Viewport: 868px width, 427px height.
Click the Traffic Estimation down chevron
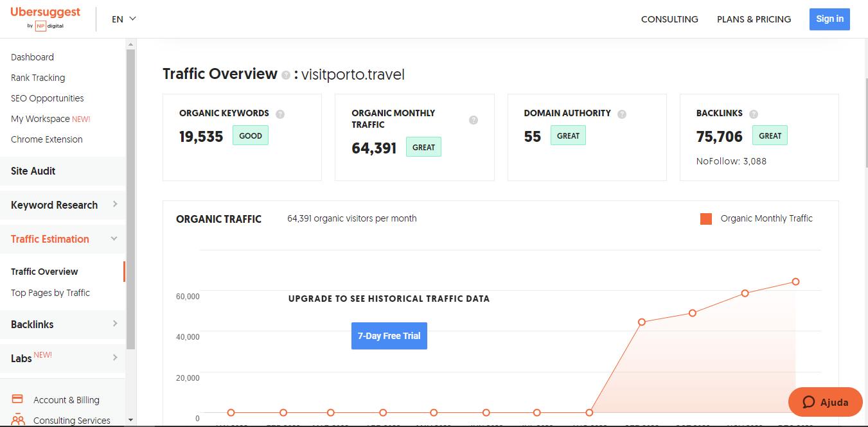(114, 239)
